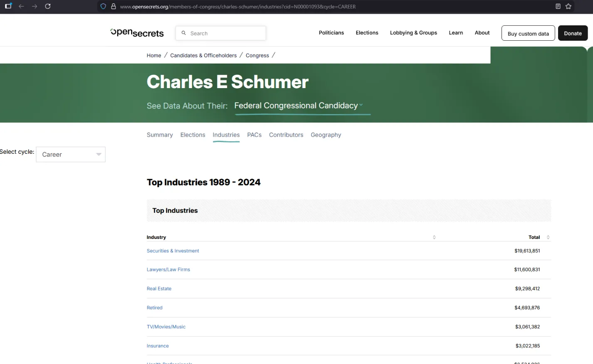The width and height of the screenshot is (593, 364).
Task: Reload the page with the refresh icon
Action: [48, 6]
